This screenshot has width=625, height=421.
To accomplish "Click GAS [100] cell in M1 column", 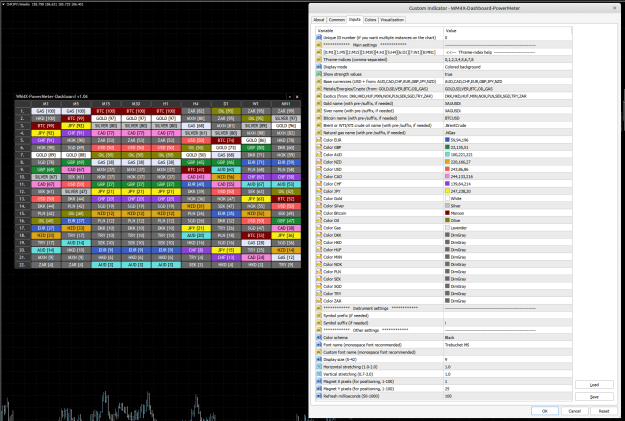I will [46, 111].
